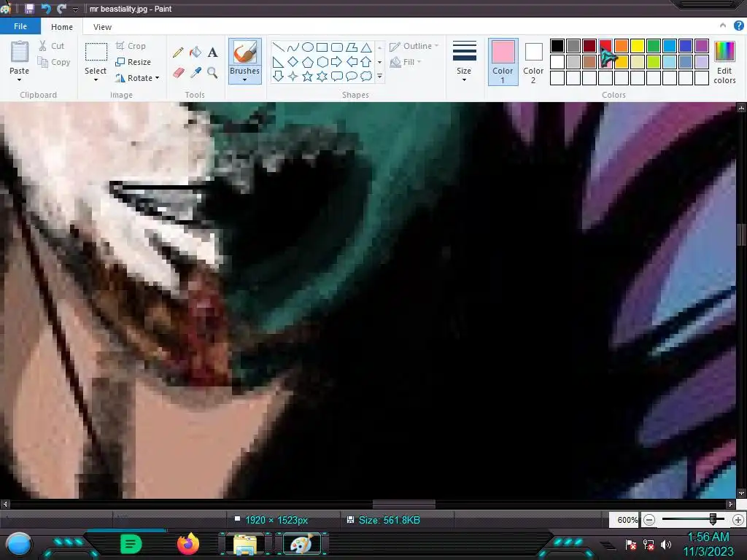This screenshot has width=747, height=560.
Task: Choose the Pentagon shape
Action: pyautogui.click(x=308, y=62)
